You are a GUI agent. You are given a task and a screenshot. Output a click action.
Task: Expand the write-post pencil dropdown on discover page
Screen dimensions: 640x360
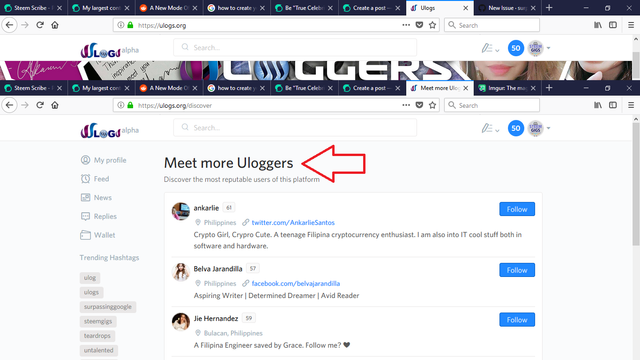point(490,129)
